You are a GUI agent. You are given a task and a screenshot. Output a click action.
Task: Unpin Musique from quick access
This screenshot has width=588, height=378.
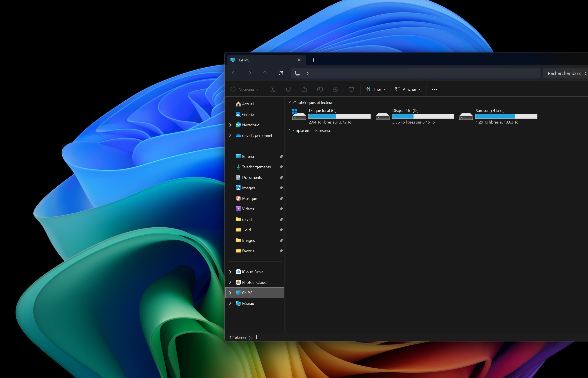(281, 198)
